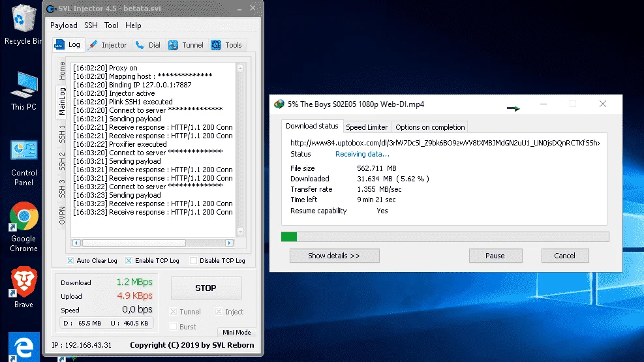Screen dimensions: 644x362
Task: Click the SVL Injector title bar logo
Action: (x=51, y=8)
